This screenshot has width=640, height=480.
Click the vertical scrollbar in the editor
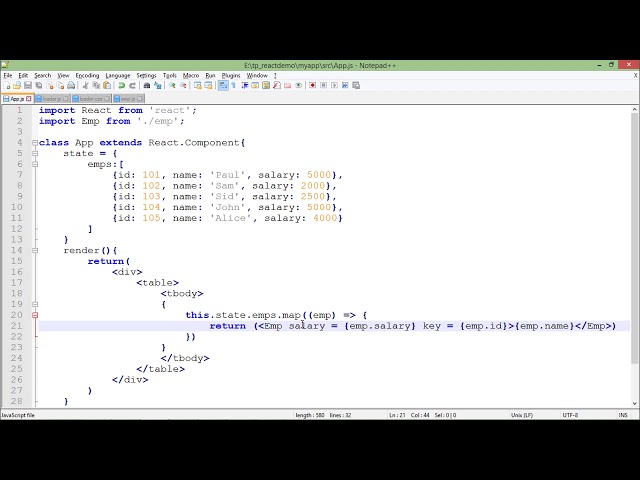634,250
